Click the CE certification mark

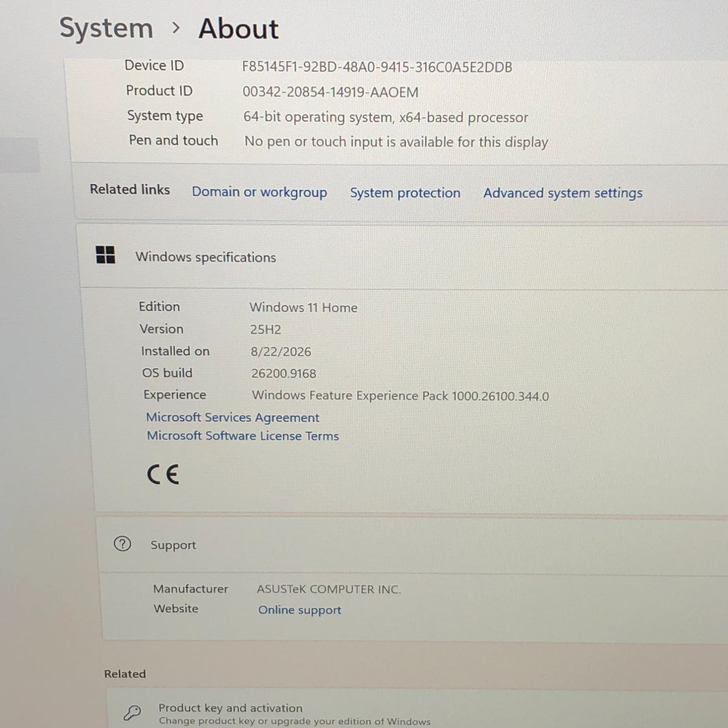click(163, 474)
